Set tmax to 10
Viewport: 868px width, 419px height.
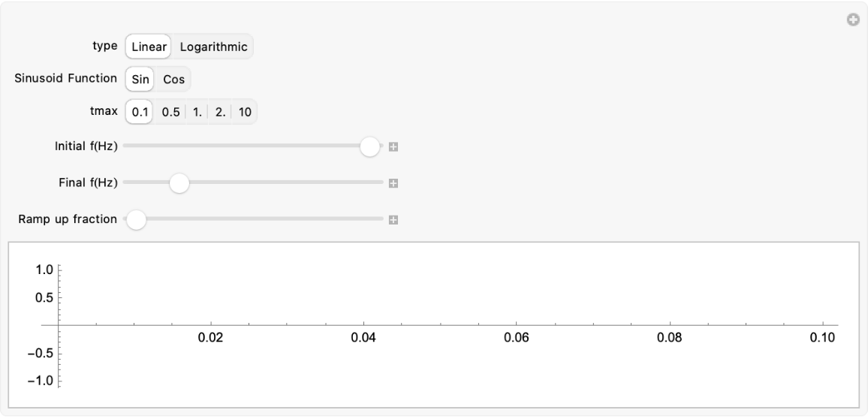pyautogui.click(x=245, y=111)
